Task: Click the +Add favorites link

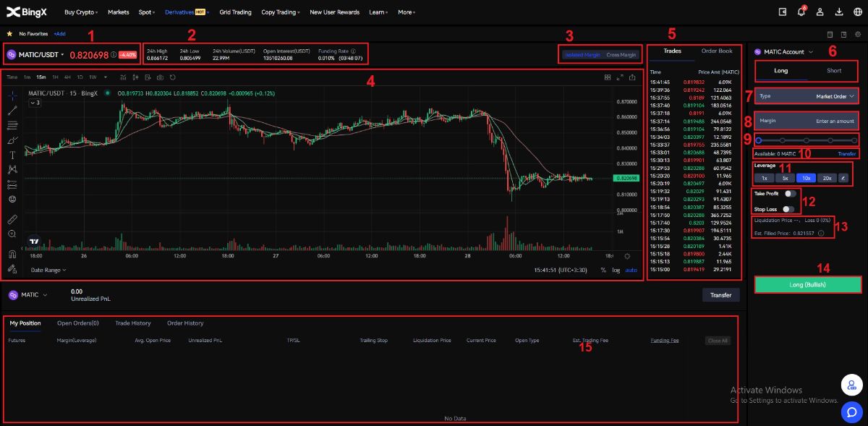Action: (x=59, y=34)
